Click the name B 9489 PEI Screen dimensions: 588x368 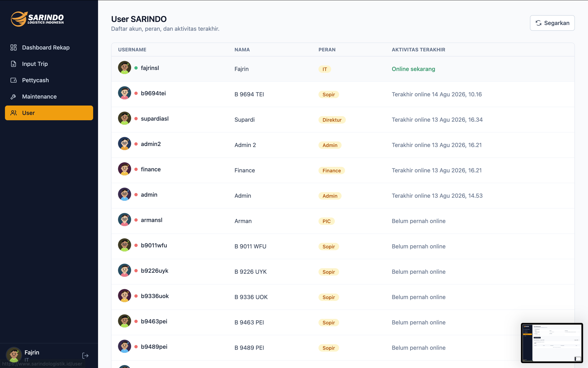pyautogui.click(x=249, y=348)
